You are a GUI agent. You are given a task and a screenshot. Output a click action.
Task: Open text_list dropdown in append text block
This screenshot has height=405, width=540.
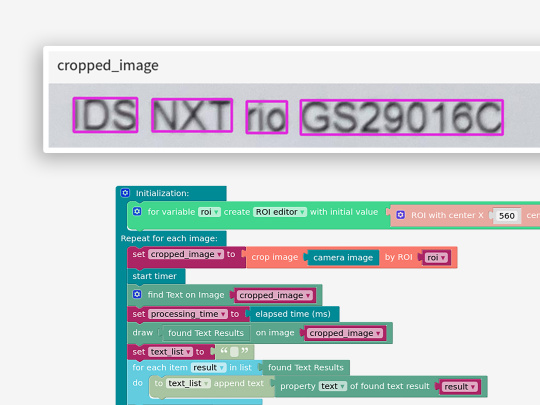188,383
